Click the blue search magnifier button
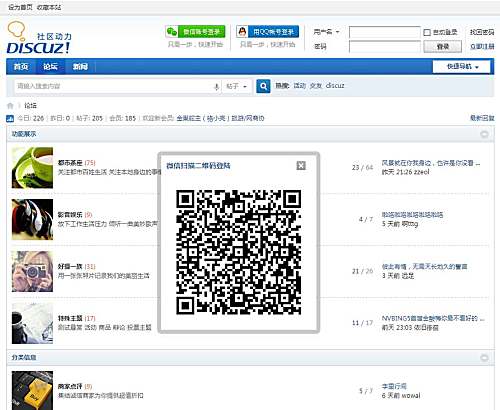 click(x=263, y=86)
